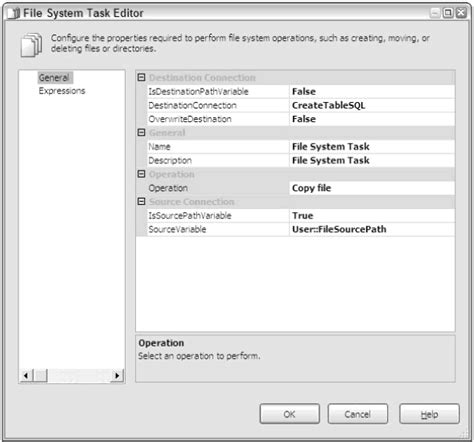Click right arrow of the pane scrollbar
Image resolution: width=474 pixels, height=442 pixels.
[x=117, y=376]
